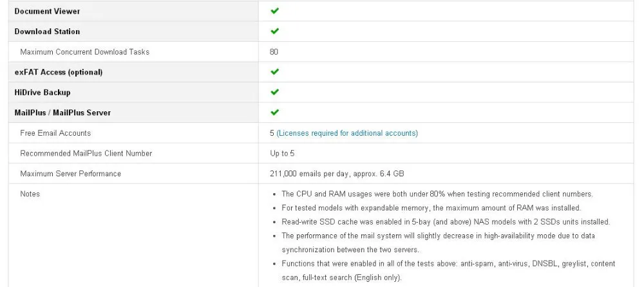The width and height of the screenshot is (644, 287).
Task: Click the HiDrive Backup heading
Action: [43, 93]
